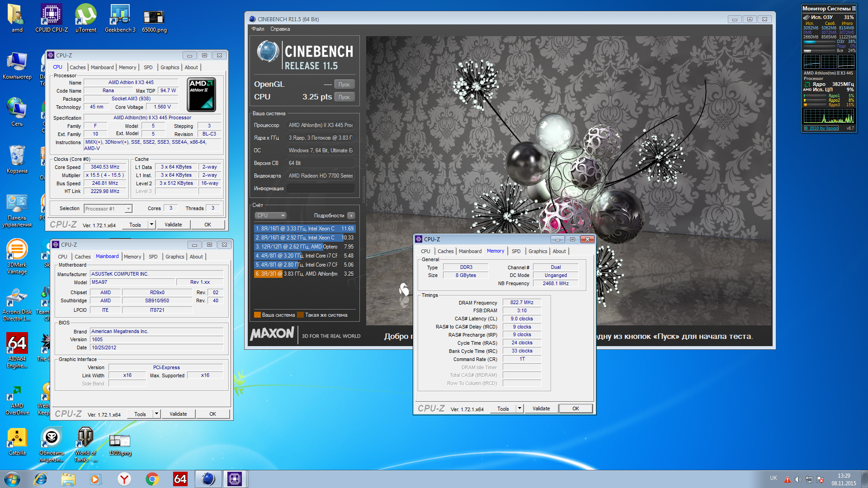Open the Обновить лицензи shortcut
The image size is (868, 488).
52,445
